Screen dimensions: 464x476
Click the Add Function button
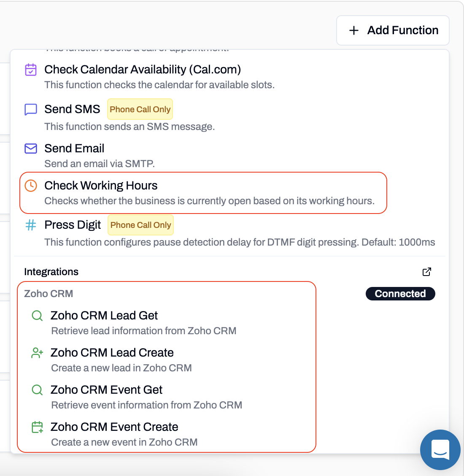tap(392, 30)
